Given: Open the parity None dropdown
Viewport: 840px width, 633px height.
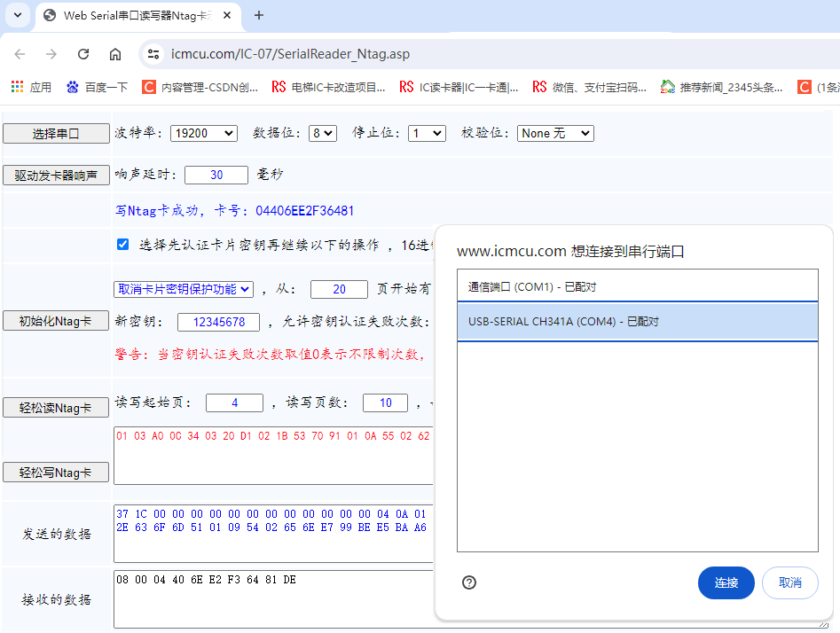Looking at the screenshot, I should tap(554, 133).
